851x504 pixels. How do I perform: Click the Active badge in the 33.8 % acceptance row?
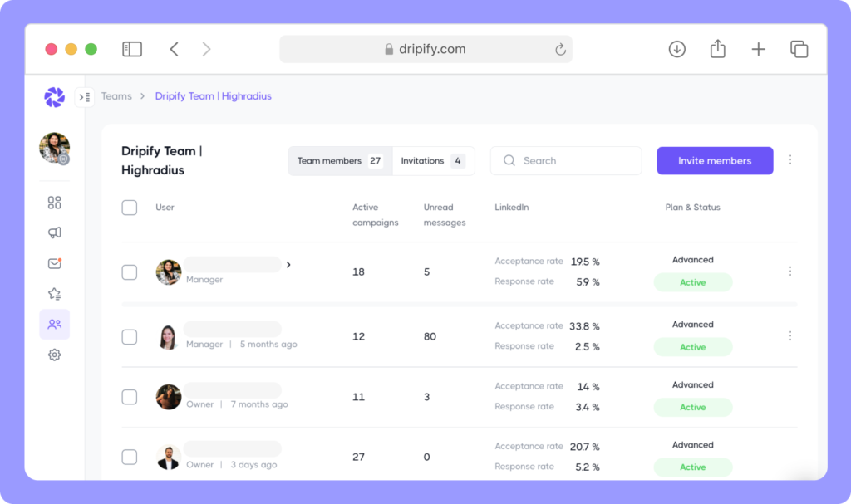[x=693, y=347]
